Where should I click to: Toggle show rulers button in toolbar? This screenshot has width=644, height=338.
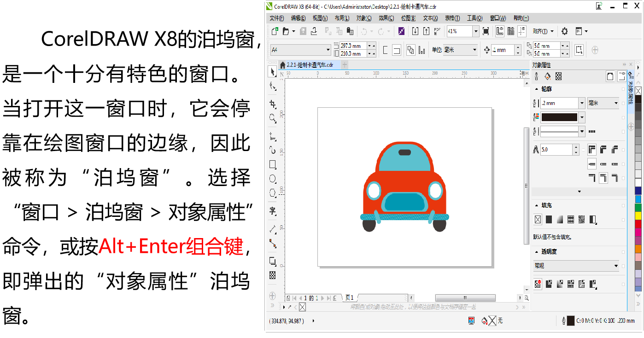tap(500, 31)
